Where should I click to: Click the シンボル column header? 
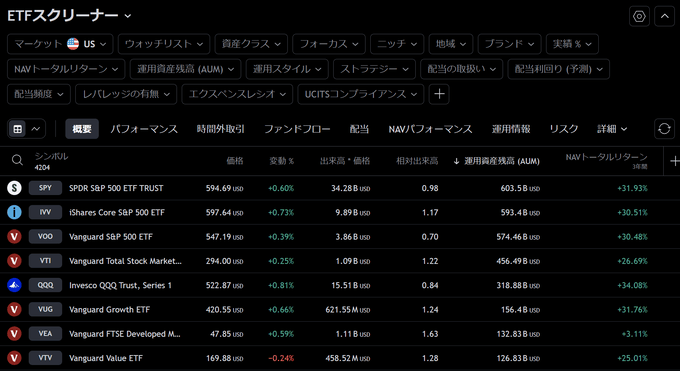coord(51,156)
